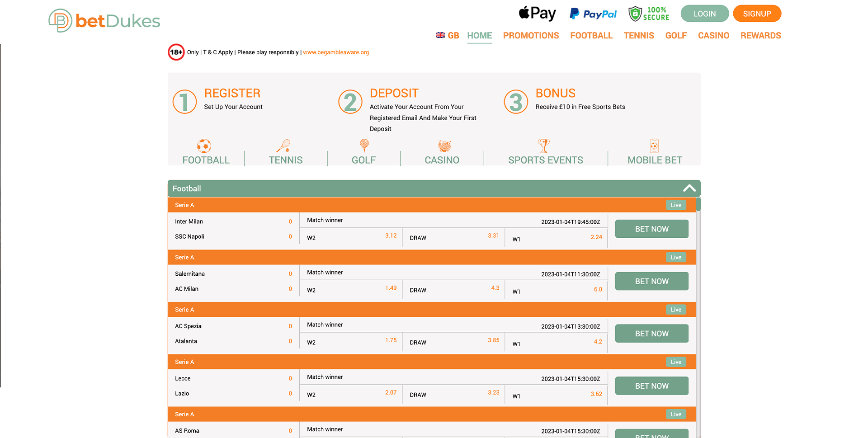
Task: Select GOLF category label under icons
Action: (363, 160)
